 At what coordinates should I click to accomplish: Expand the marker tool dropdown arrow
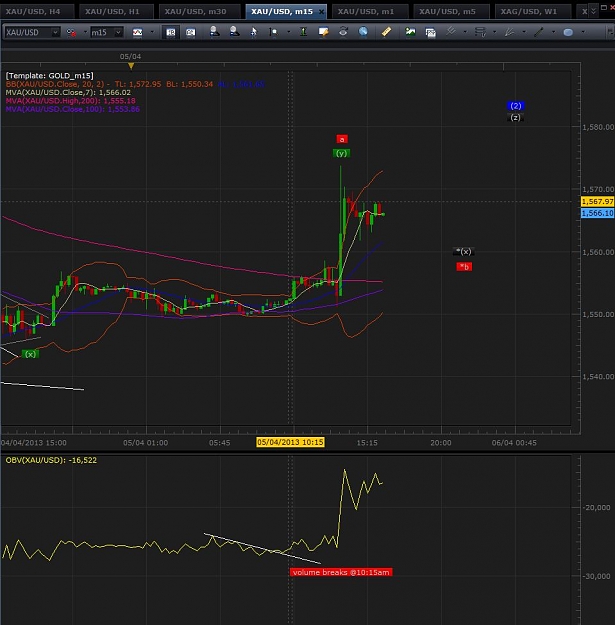click(288, 32)
